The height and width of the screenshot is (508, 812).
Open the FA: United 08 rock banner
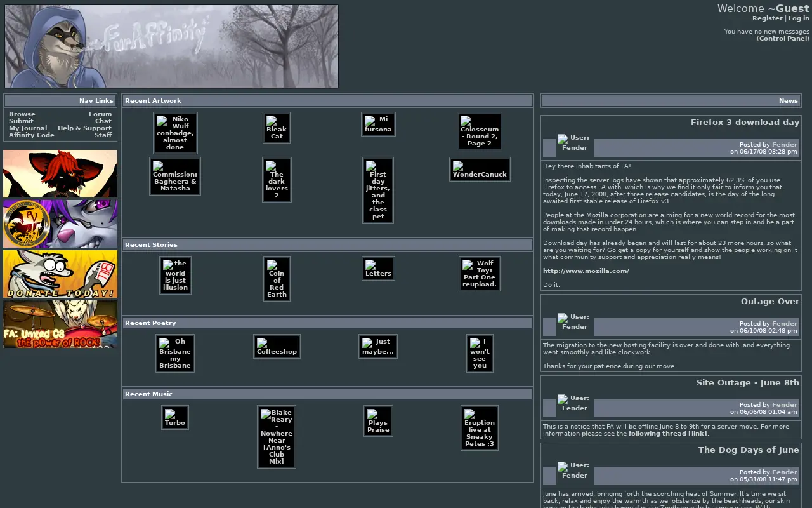click(60, 324)
